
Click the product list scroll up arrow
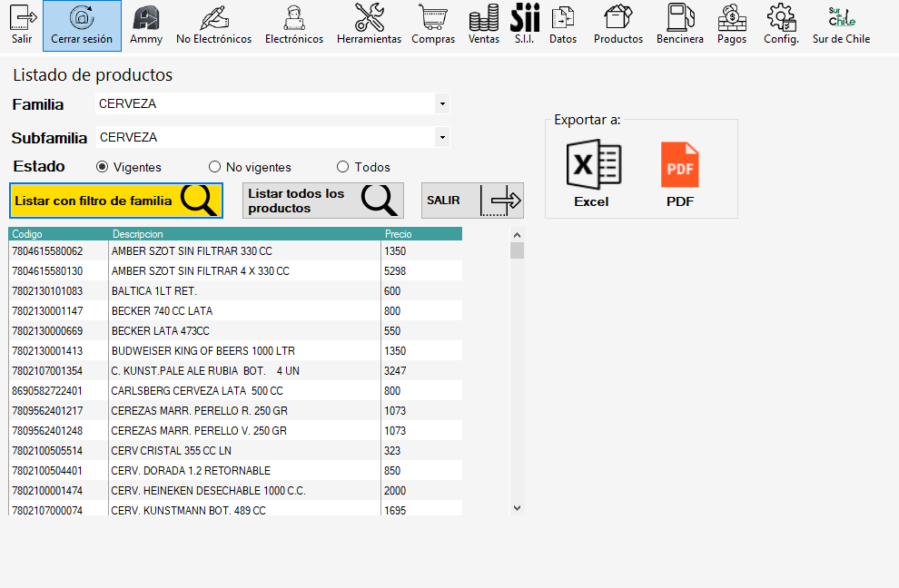coord(518,235)
